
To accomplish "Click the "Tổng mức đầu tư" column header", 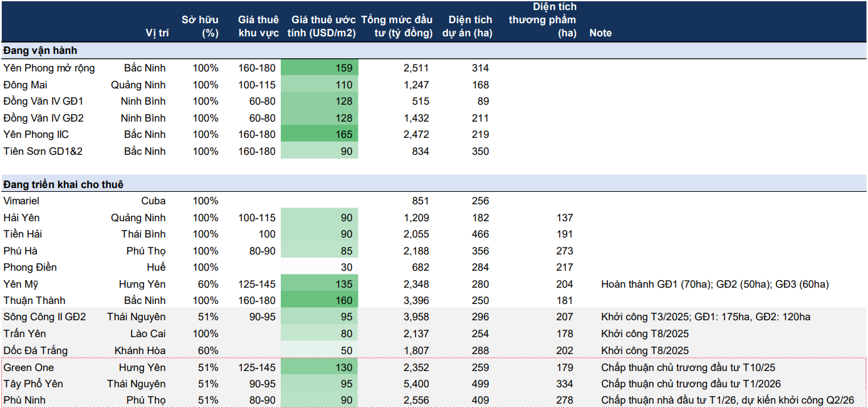I will coord(396,26).
